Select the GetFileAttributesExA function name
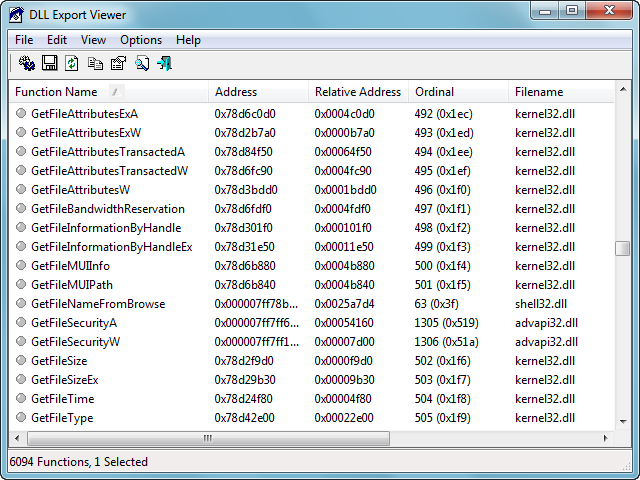Screen dimensions: 640x480 84,114
